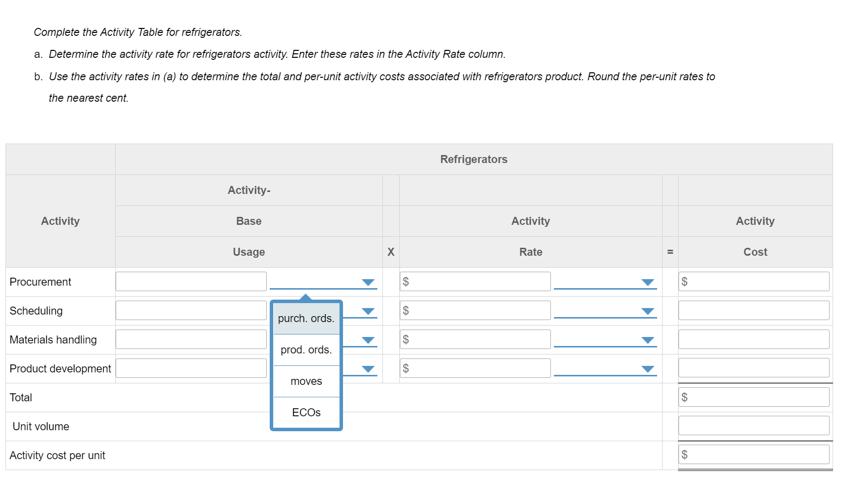Screen dimensions: 863x504
Task: Open Materials handling base unit dropdown arrow
Action: [x=368, y=340]
